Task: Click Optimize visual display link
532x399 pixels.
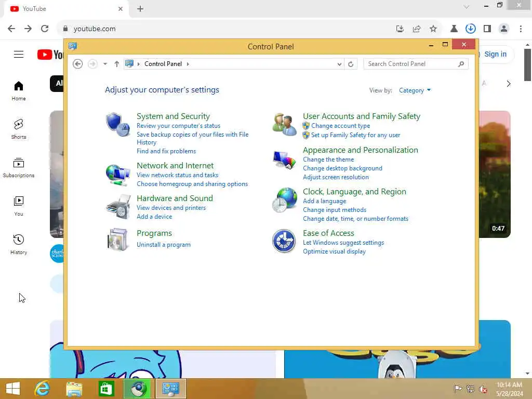Action: pyautogui.click(x=334, y=251)
